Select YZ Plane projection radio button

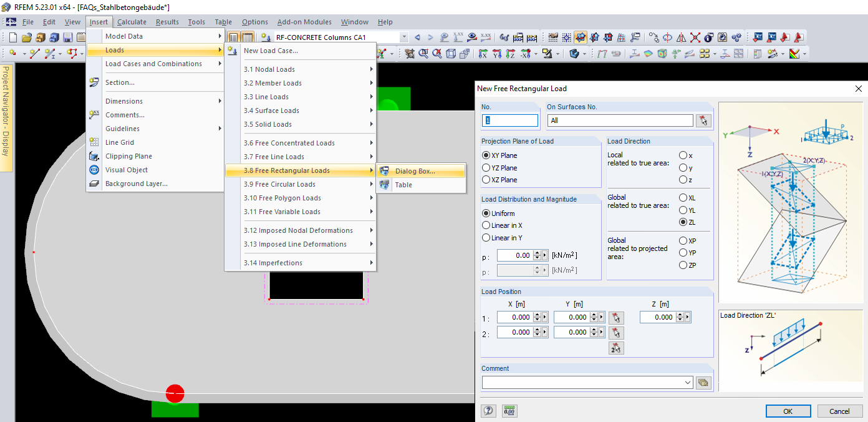tap(486, 168)
